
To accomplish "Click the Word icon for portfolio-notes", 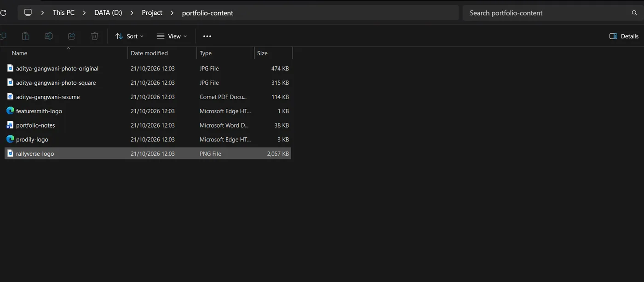I will coord(10,125).
